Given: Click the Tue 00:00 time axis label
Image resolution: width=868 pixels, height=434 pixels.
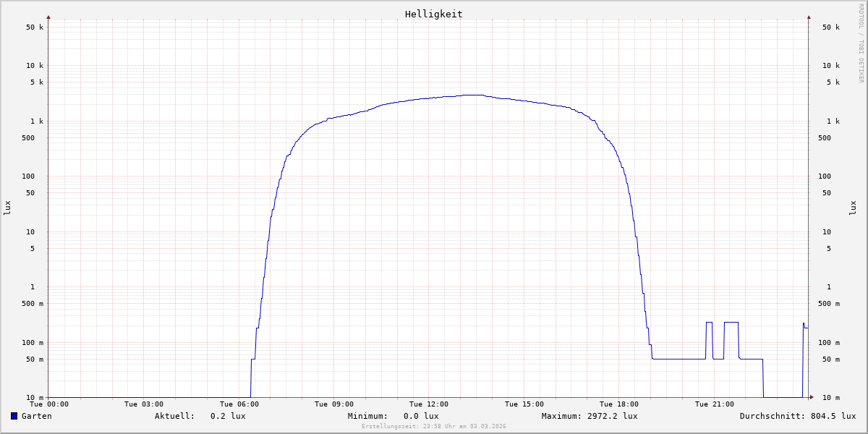Looking at the screenshot, I should 49,404.
